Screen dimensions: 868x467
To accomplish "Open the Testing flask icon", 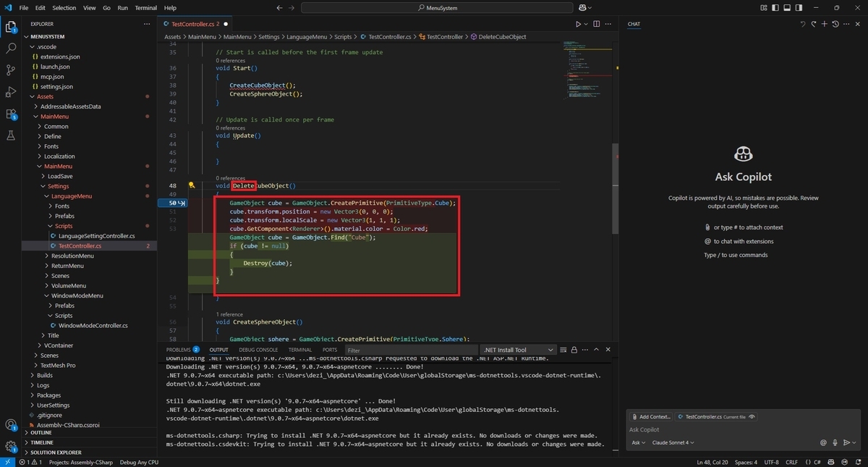I will tap(11, 135).
